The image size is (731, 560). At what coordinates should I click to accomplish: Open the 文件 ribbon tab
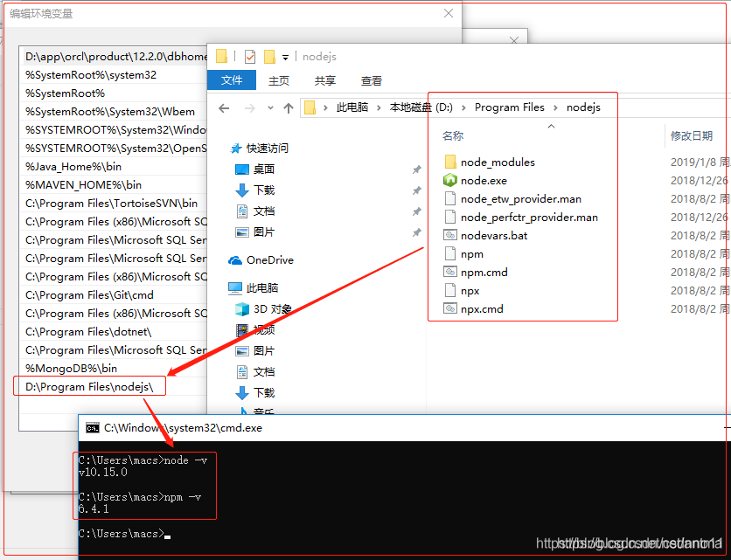coord(232,80)
